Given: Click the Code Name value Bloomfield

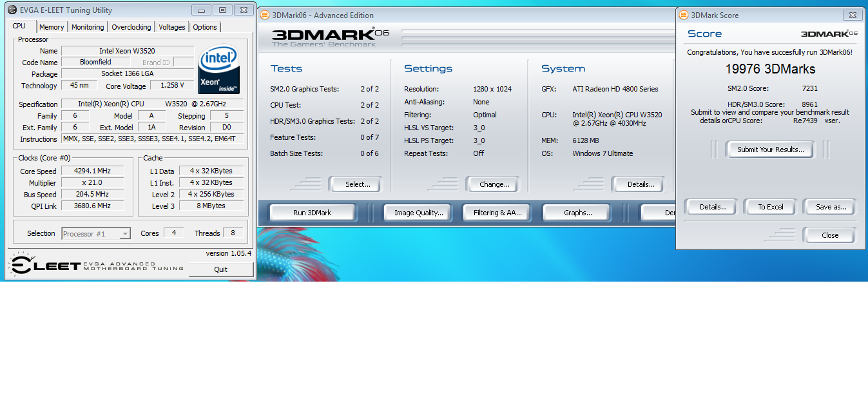Looking at the screenshot, I should click(95, 62).
